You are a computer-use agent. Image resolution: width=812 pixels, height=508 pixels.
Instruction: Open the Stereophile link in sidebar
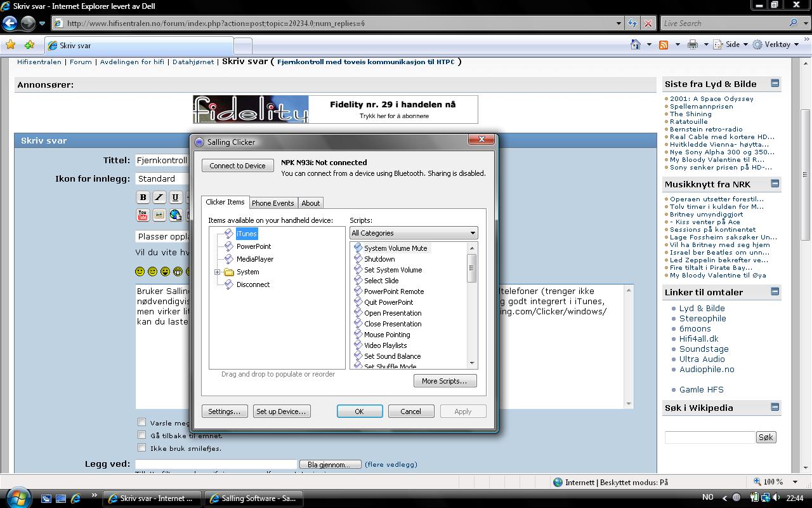tap(703, 319)
